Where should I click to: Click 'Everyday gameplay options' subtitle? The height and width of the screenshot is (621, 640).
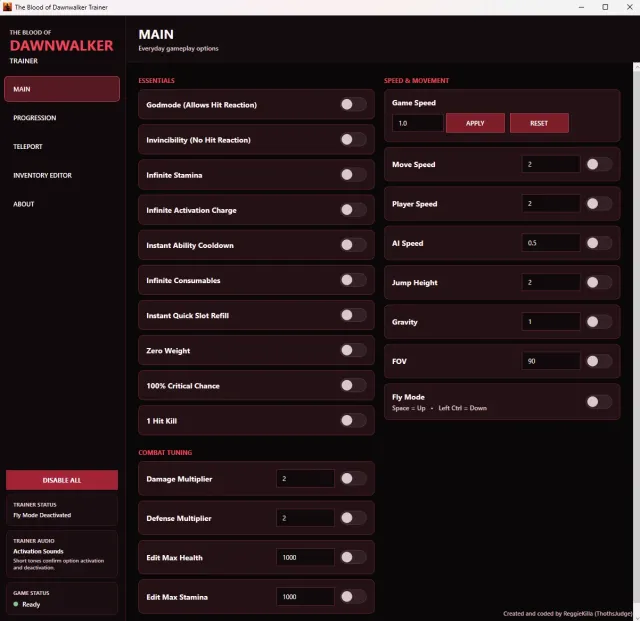click(x=178, y=48)
